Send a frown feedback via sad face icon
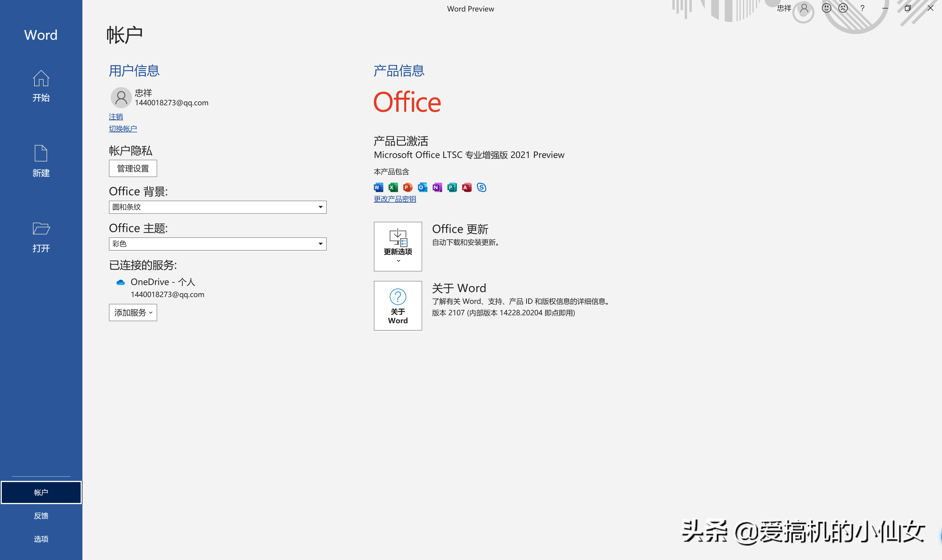Image resolution: width=942 pixels, height=560 pixels. [x=843, y=8]
